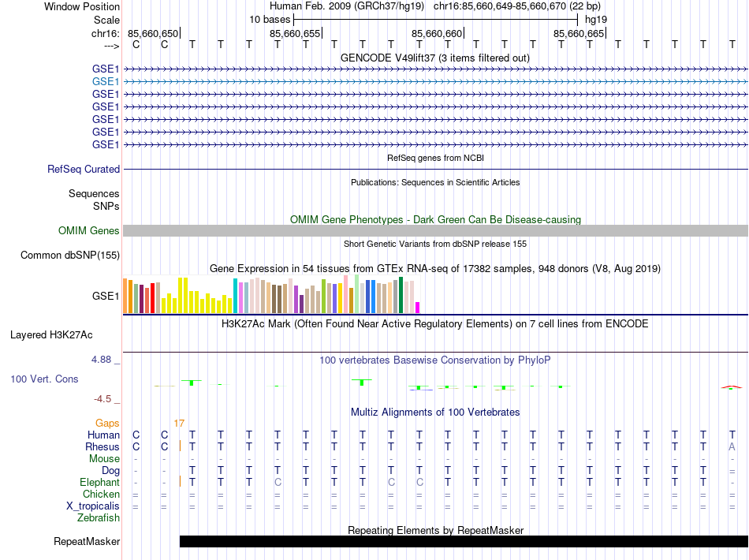Open the Multiz Alignments of 100 Vertebrates title
Viewport: 749px width, 560px height.
[x=434, y=413]
